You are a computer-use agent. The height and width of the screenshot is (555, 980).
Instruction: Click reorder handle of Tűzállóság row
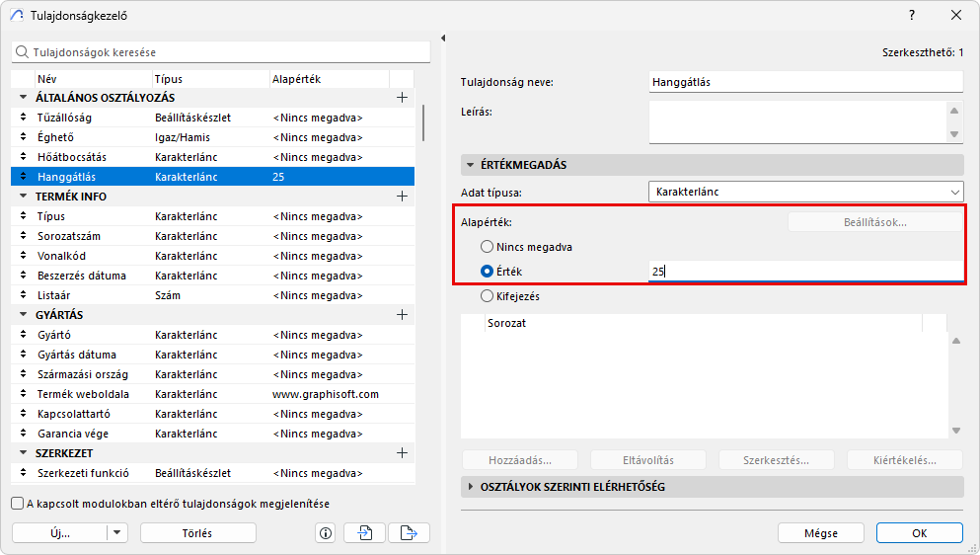click(23, 117)
